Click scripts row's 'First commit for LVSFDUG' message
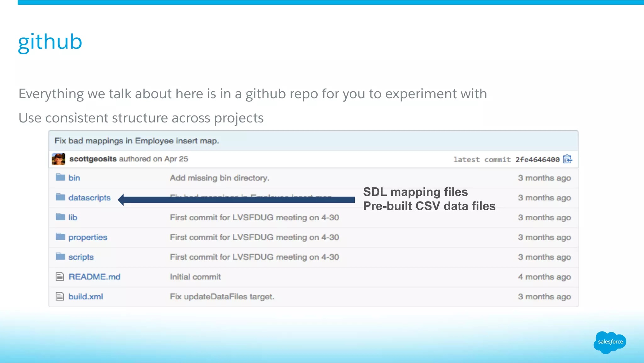Screen dimensions: 644x363 point(254,257)
